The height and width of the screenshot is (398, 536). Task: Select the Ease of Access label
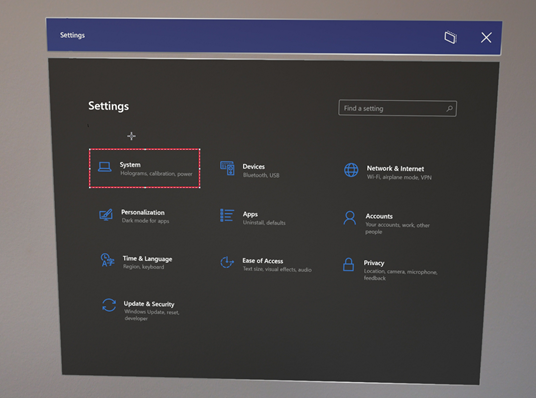pos(263,261)
